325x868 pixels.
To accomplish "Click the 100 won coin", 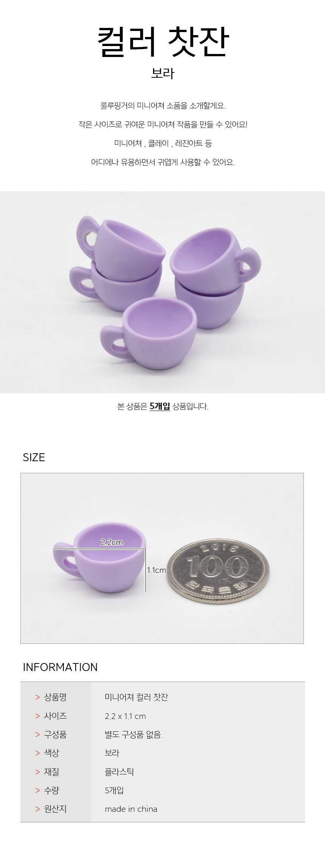I will click(219, 571).
